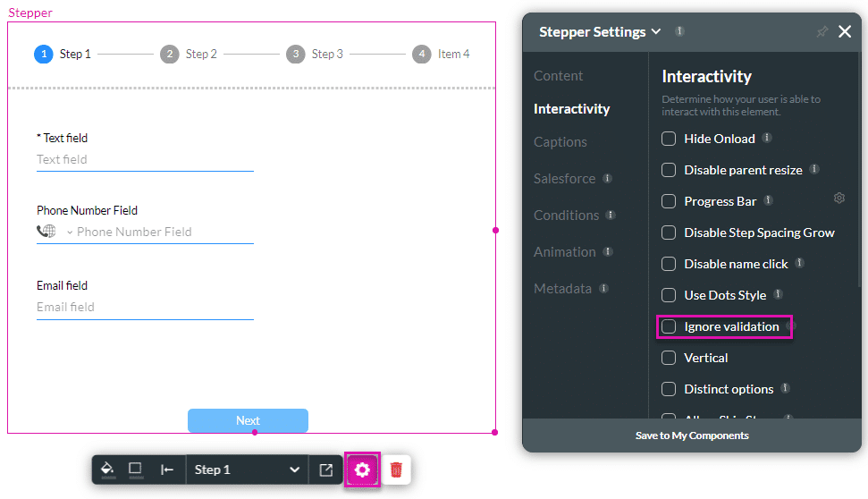Viewport: 868px width, 499px height.
Task: Delete the stepper with trash icon
Action: click(x=396, y=470)
